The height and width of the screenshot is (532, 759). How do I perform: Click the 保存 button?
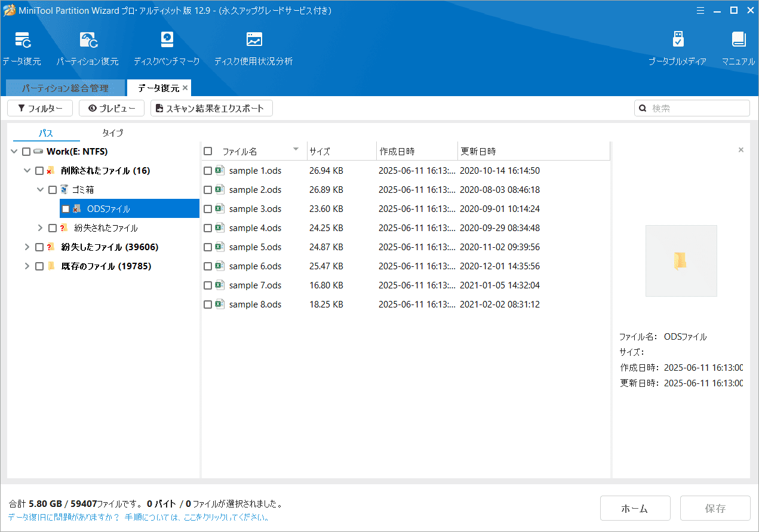click(x=715, y=508)
